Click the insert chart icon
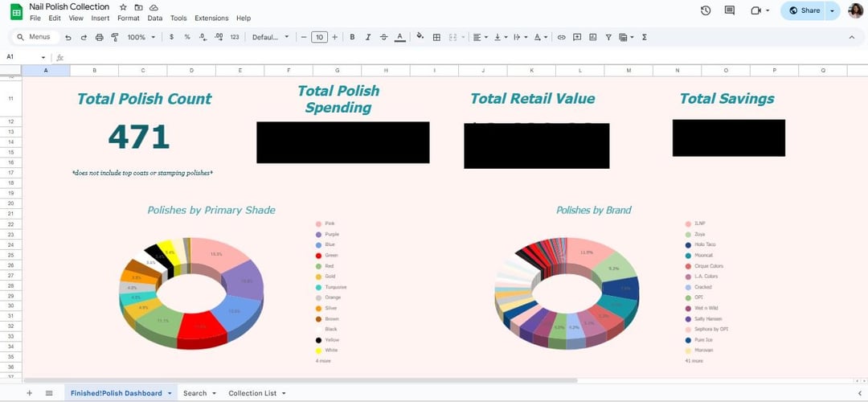 tap(592, 37)
